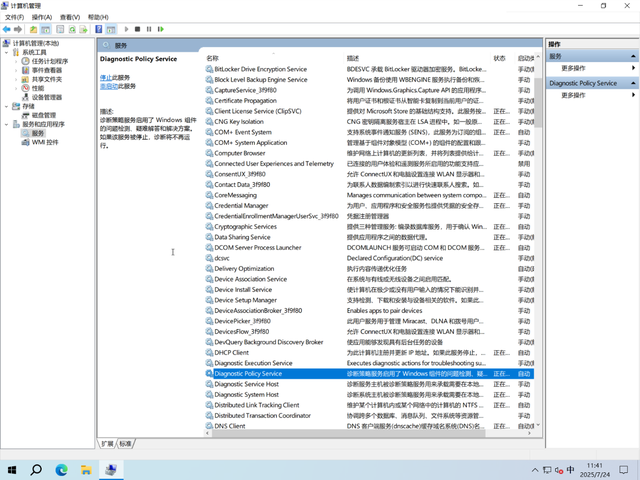Sort by the 状态 column header
The image size is (640, 480).
[502, 58]
